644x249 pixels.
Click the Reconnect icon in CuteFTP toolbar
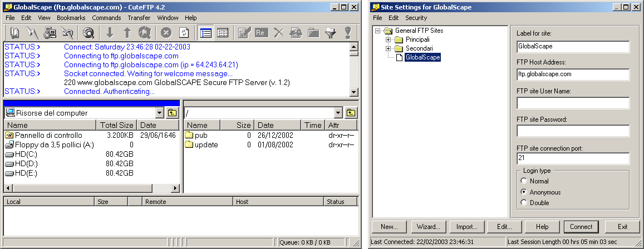pyautogui.click(x=67, y=32)
